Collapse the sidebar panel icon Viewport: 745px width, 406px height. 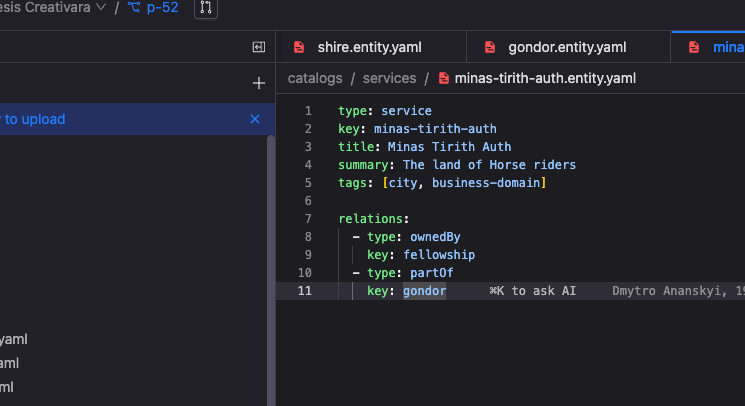click(258, 47)
